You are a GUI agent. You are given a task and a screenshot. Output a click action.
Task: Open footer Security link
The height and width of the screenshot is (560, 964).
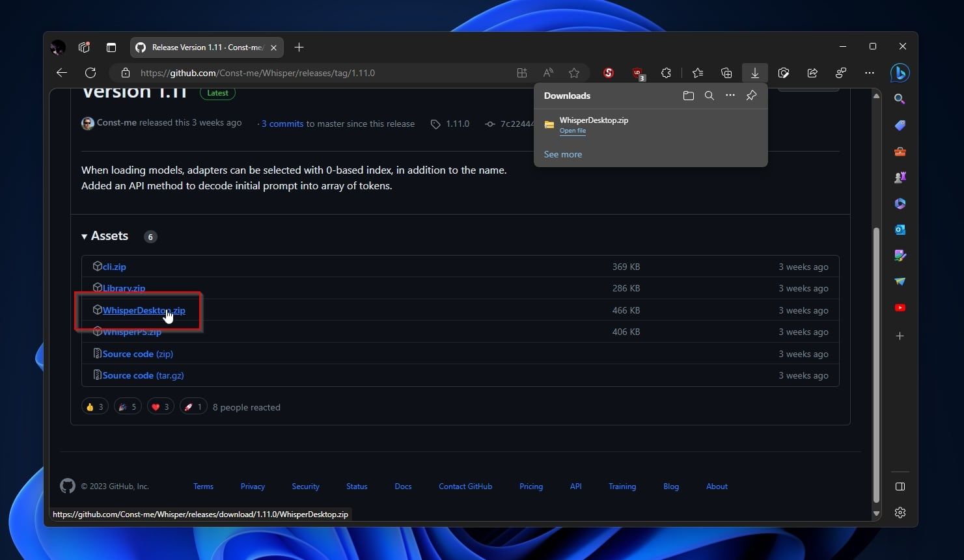tap(305, 487)
